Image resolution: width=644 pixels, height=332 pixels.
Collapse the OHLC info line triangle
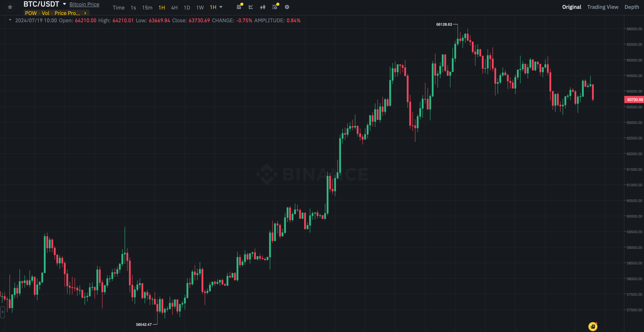coord(10,20)
